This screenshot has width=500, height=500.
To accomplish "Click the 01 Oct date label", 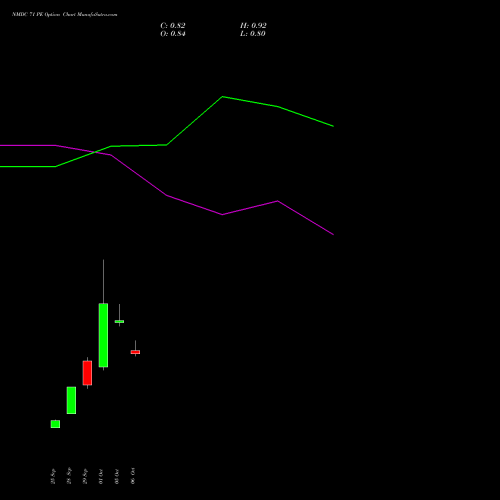I will point(101,476).
